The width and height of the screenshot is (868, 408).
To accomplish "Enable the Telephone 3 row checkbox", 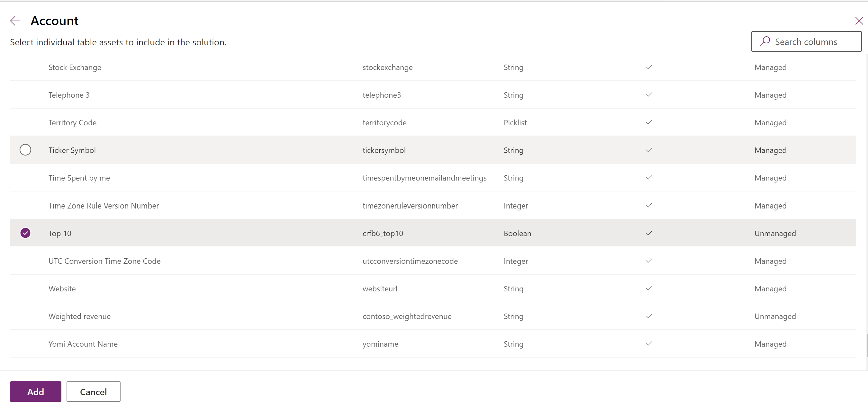I will (x=25, y=95).
